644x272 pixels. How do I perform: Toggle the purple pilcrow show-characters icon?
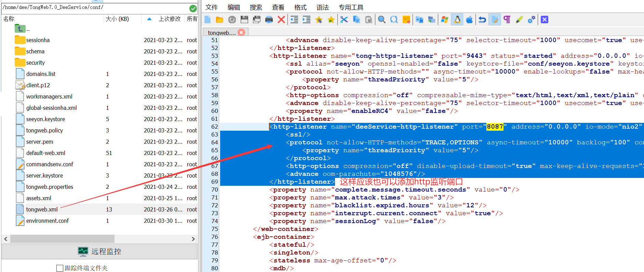[x=507, y=20]
